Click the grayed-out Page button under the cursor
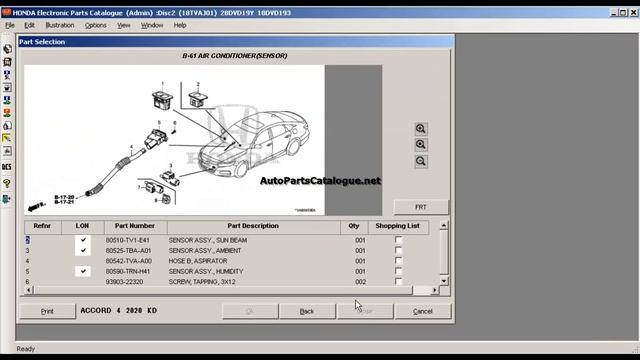Image resolution: width=640 pixels, height=360 pixels. (x=365, y=311)
